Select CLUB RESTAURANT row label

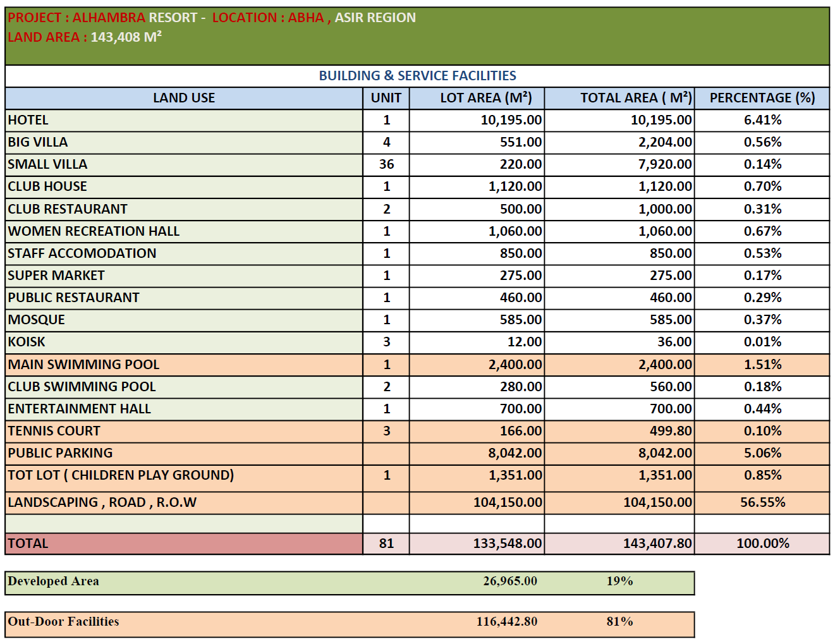point(68,209)
